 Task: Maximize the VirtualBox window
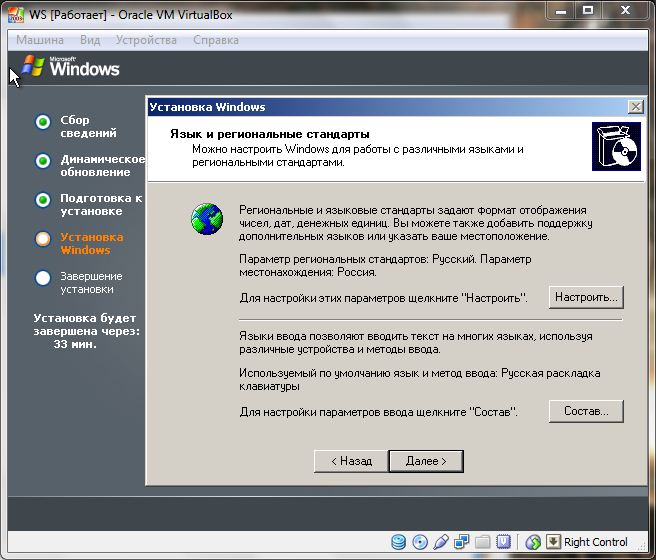pos(588,10)
